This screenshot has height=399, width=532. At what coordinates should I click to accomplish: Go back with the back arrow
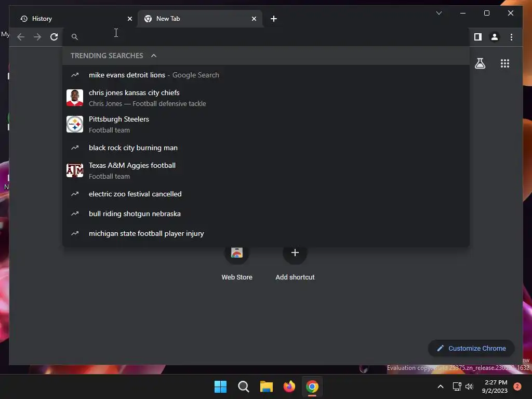(x=21, y=37)
